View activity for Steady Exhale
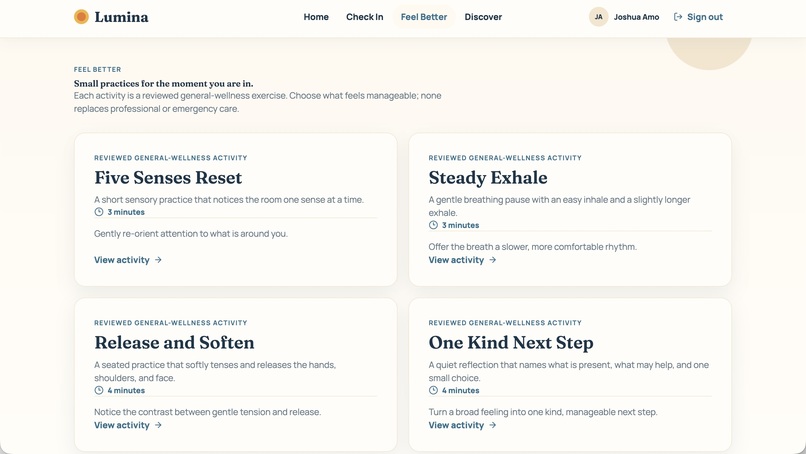806x454 pixels. [463, 260]
